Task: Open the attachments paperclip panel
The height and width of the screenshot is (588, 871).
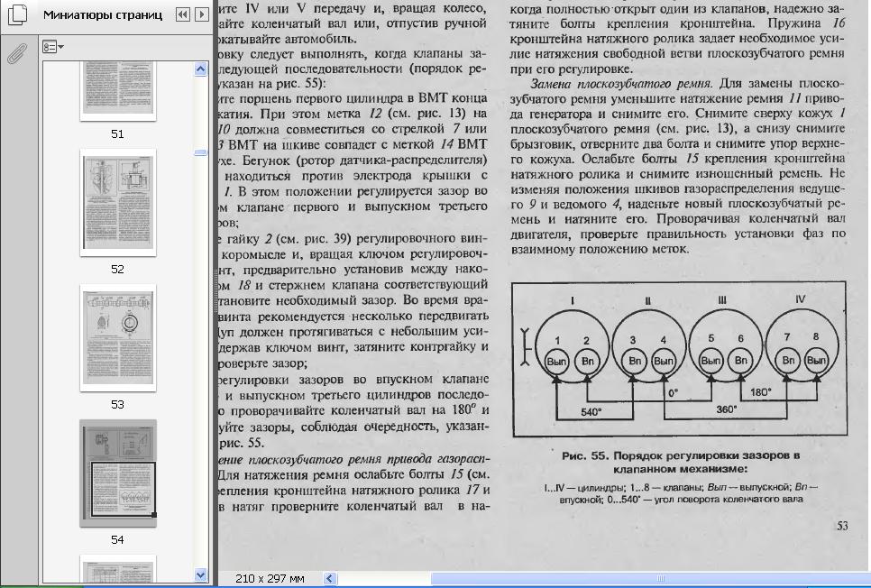Action: pos(16,56)
